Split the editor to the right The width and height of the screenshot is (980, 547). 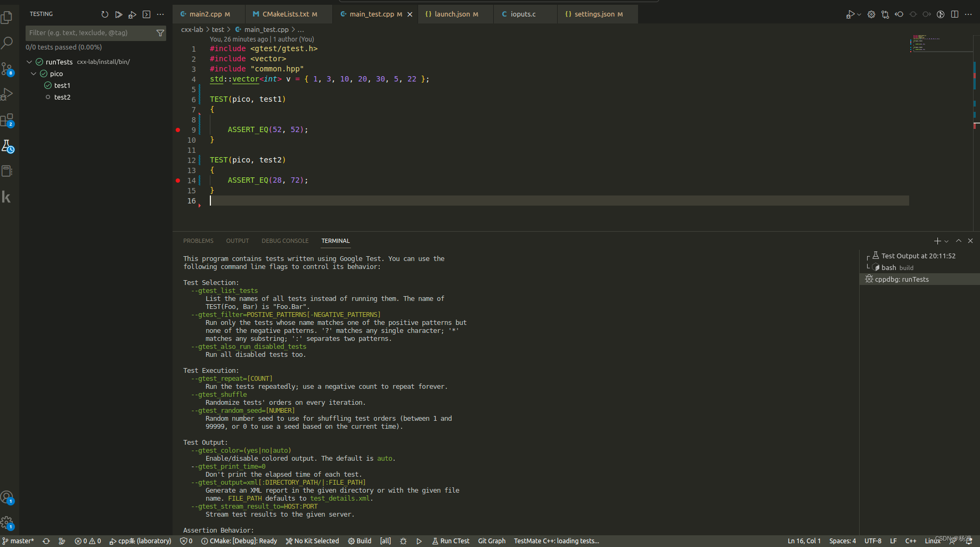954,14
